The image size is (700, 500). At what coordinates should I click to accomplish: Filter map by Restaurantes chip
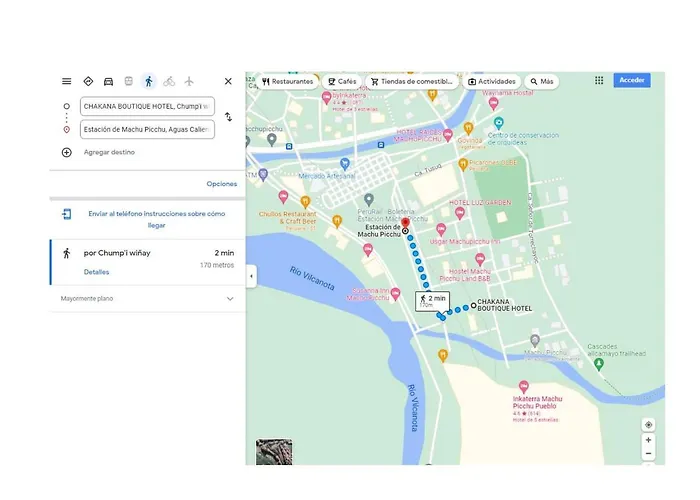(x=288, y=81)
